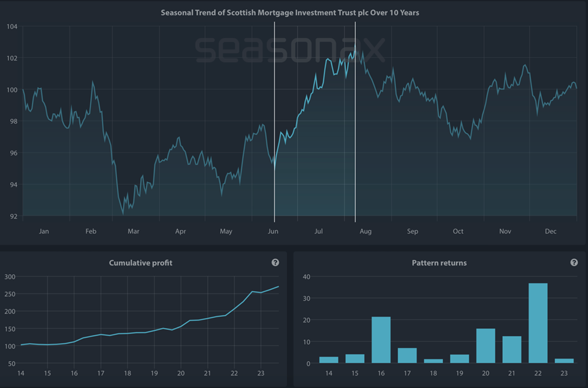The width and height of the screenshot is (588, 388).
Task: Click the Mar label on the seasonal axis
Action: [x=133, y=231]
